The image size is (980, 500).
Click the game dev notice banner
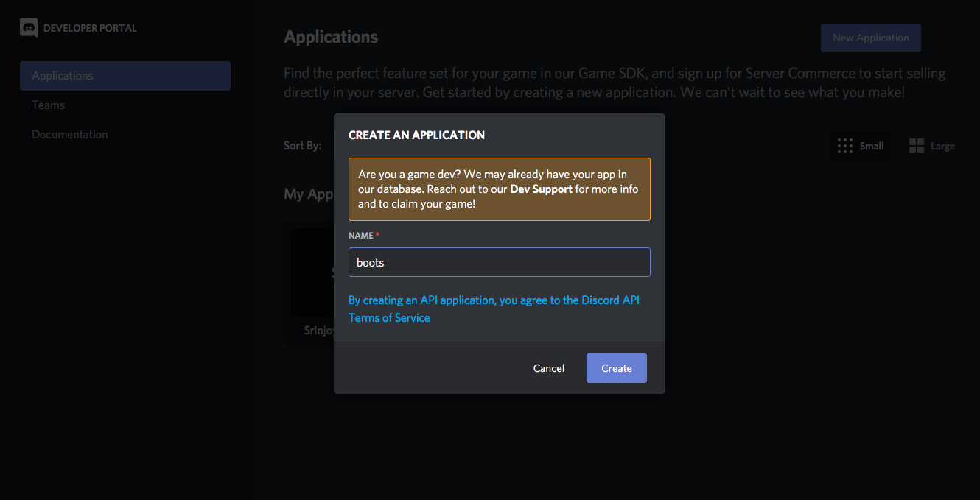[x=500, y=189]
